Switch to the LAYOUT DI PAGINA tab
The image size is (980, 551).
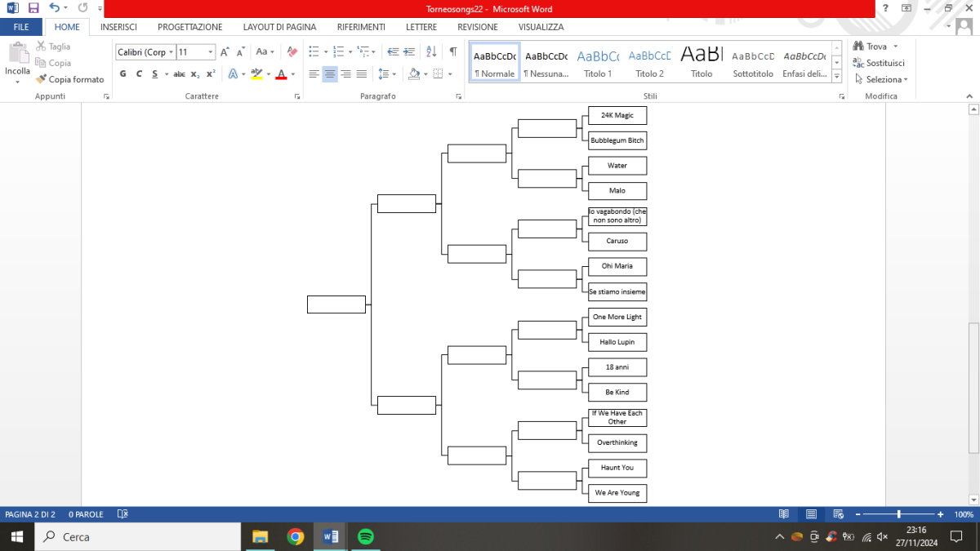coord(279,27)
